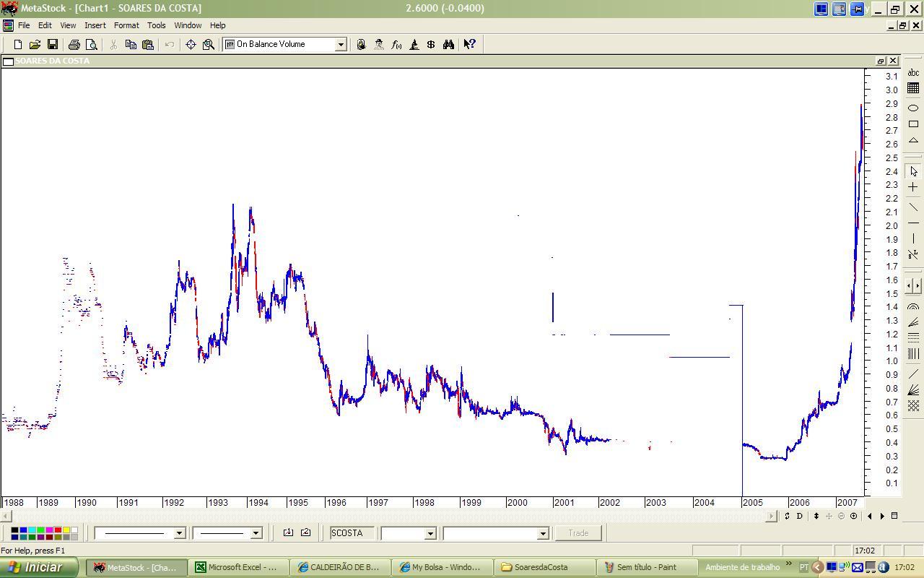Click the scroll-right arrow beside the chart scrollbar
This screenshot has width=924, height=578.
772,516
